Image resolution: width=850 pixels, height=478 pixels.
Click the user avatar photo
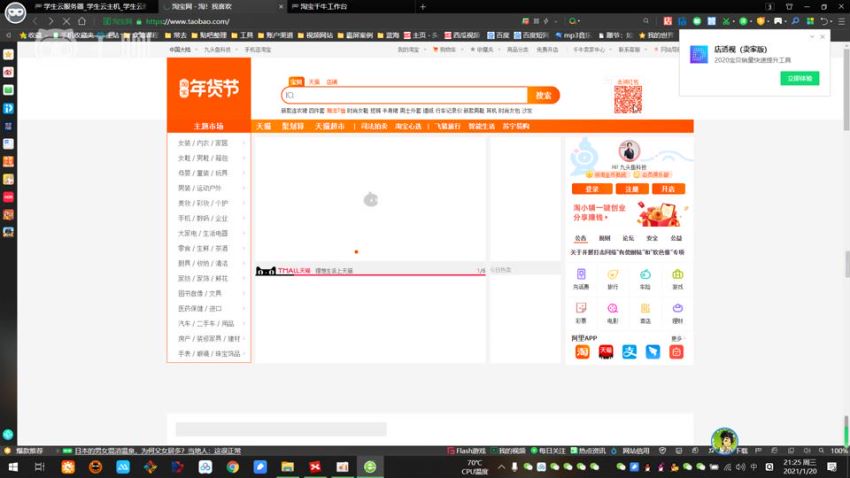tap(629, 151)
